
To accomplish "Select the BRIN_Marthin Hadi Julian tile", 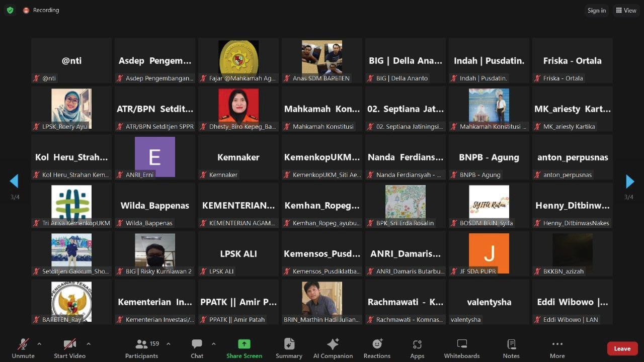I will pos(322,302).
